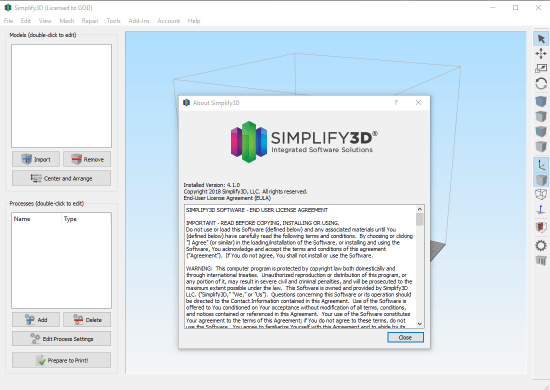Toggle point normals display
Viewport: 550px width, 390px height.
tap(541, 209)
